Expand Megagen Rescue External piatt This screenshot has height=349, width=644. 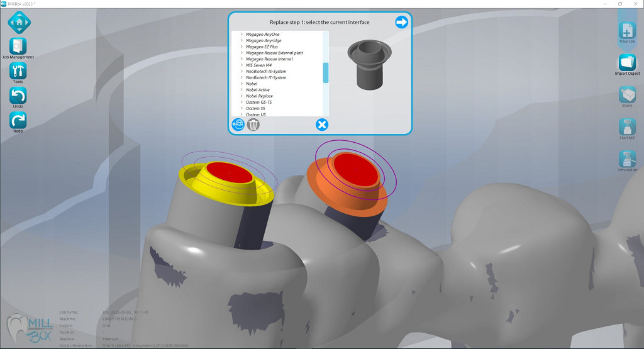241,53
